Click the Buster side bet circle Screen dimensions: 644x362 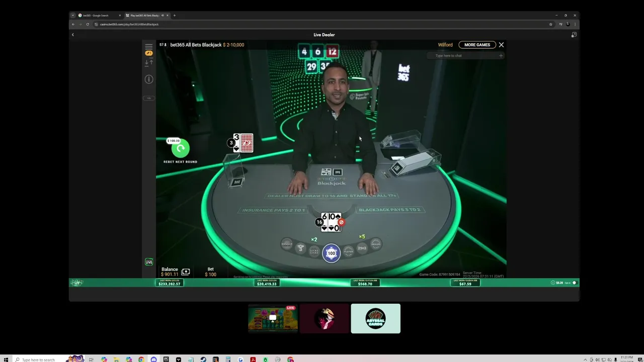[287, 244]
